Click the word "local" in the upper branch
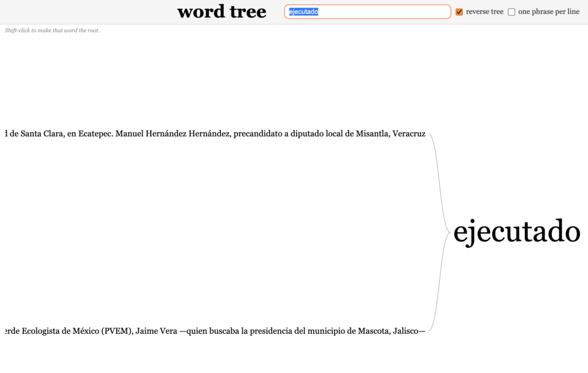 coord(334,134)
